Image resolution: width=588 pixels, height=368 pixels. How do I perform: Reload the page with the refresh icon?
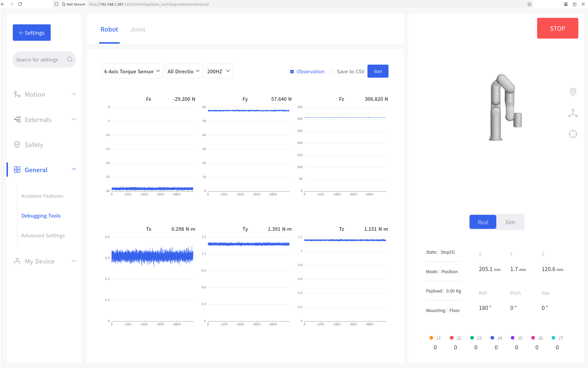20,4
